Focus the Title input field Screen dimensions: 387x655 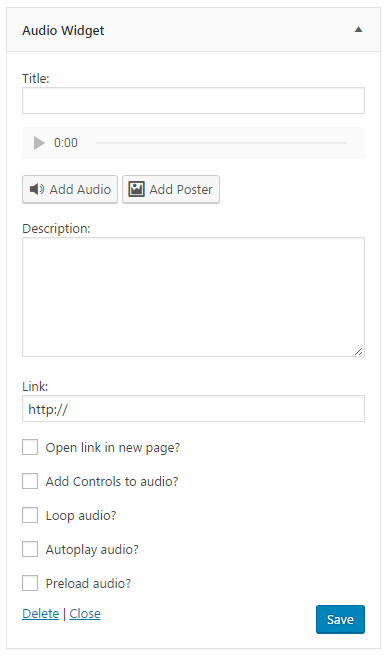pos(194,101)
